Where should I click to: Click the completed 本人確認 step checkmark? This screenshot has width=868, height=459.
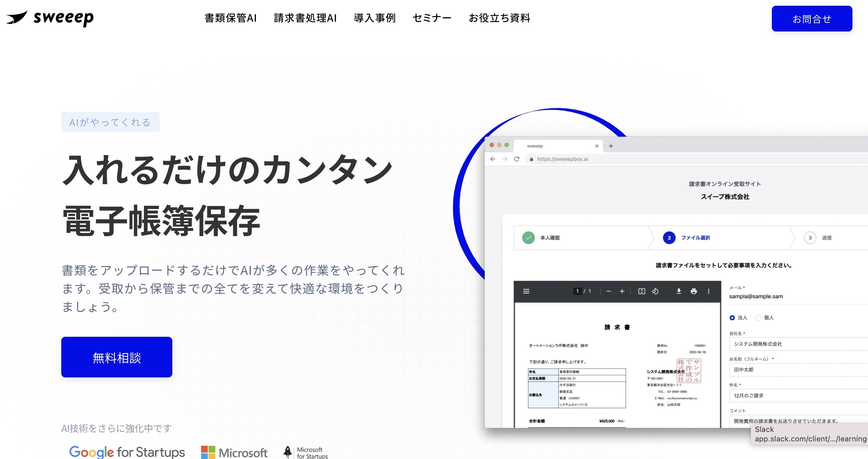point(528,238)
